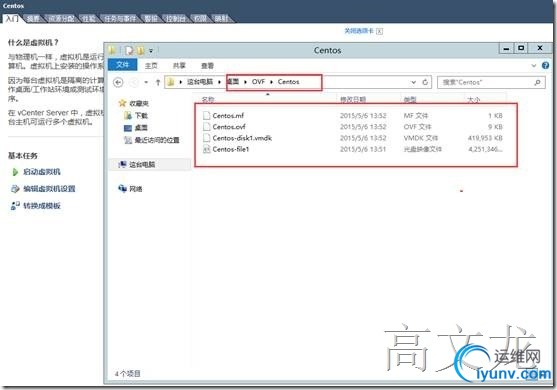Image resolution: width=557 pixels, height=390 pixels.
Task: Switch to the 资源分配 tab
Action: (x=61, y=18)
